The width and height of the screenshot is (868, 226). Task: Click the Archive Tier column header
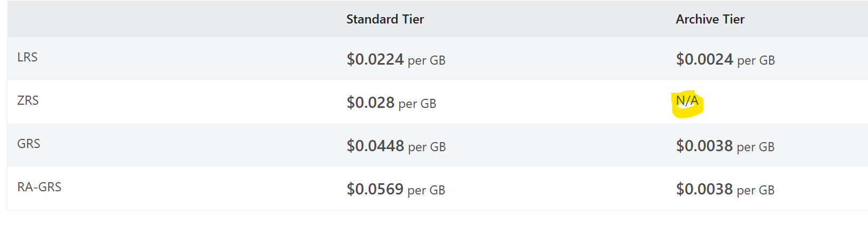pos(710,19)
